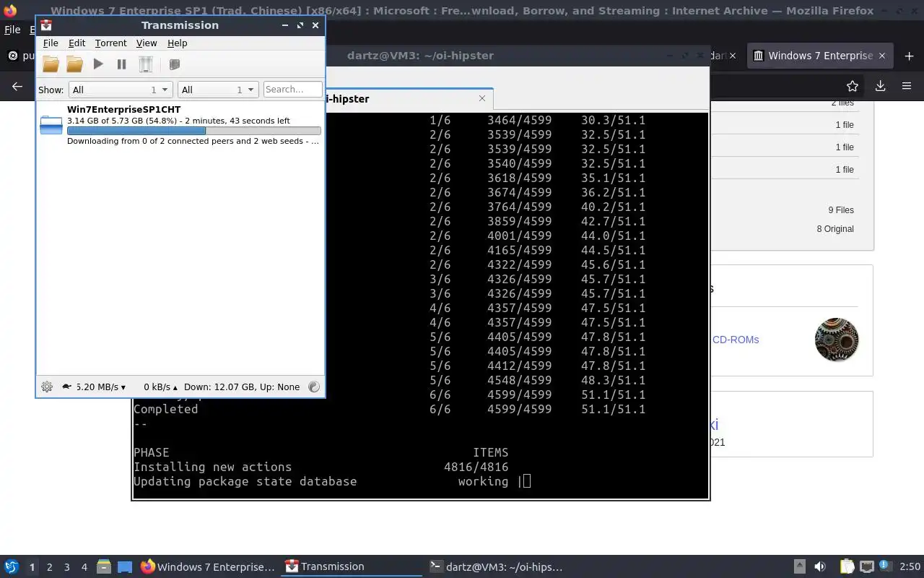Open Transmission options gear in status bar
The image size is (924, 578).
click(x=47, y=387)
